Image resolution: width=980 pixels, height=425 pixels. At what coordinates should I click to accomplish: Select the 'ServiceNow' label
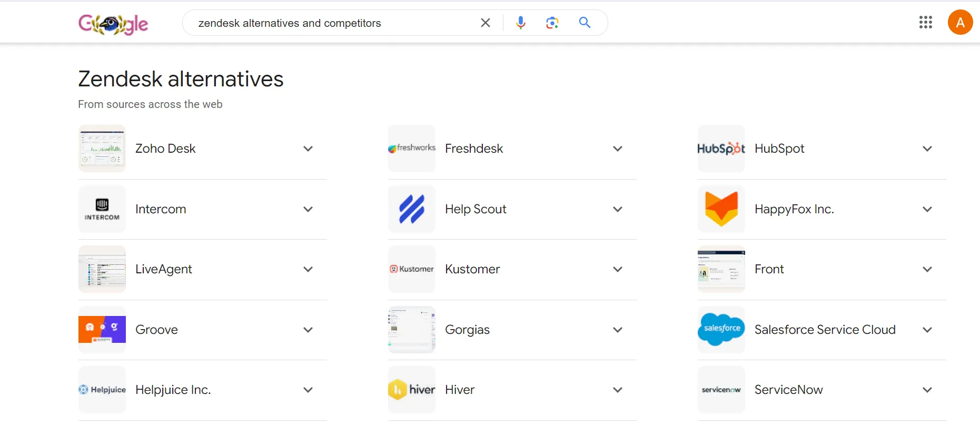point(789,390)
